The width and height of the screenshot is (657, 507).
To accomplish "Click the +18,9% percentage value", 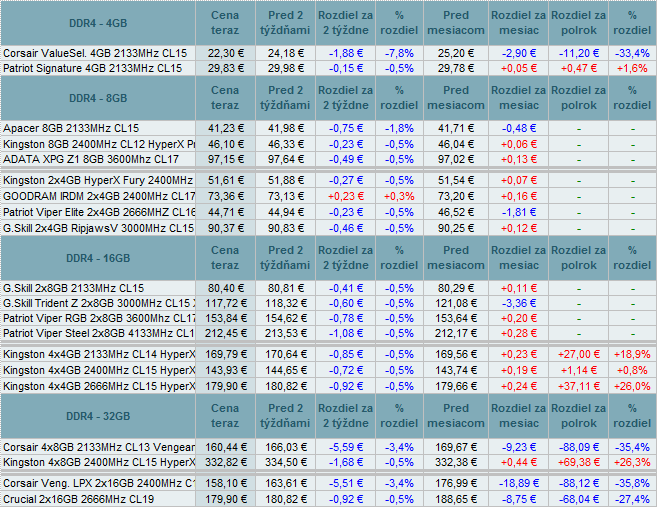I will tap(632, 354).
